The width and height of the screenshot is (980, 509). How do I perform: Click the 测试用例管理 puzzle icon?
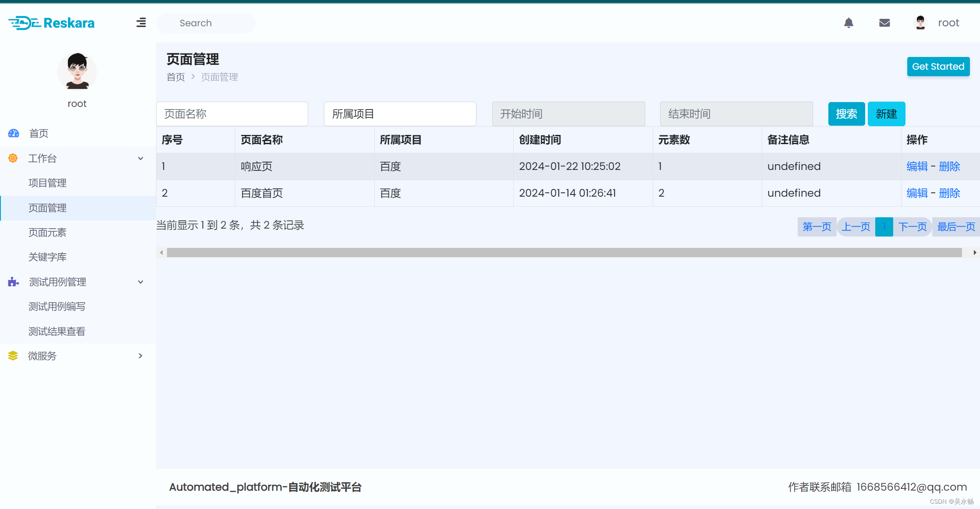(x=13, y=282)
